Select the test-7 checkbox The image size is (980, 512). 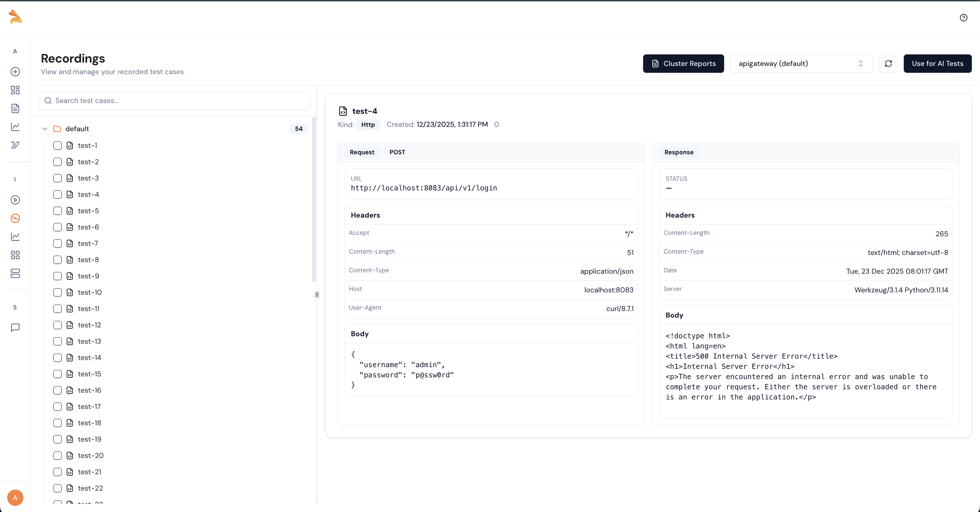click(x=58, y=243)
